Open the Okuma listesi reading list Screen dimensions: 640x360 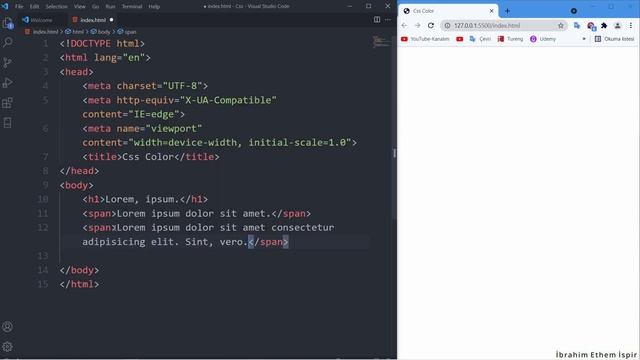[x=615, y=39]
